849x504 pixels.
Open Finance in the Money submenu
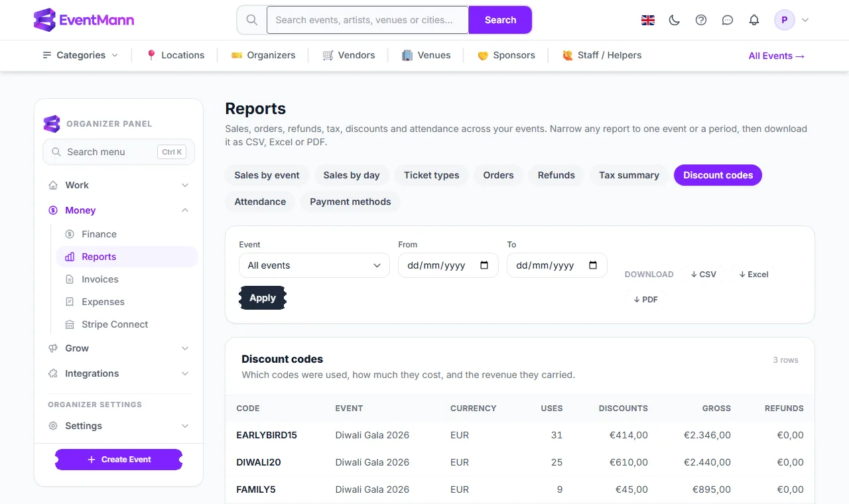point(127,234)
